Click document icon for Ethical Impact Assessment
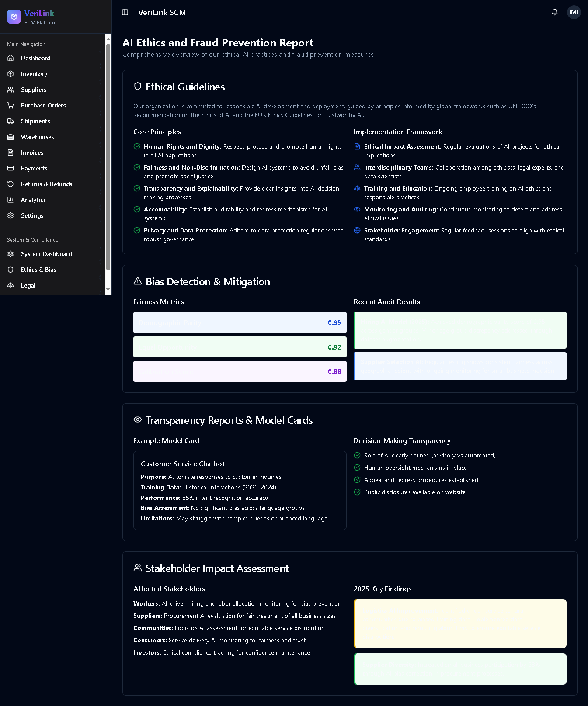 [357, 146]
